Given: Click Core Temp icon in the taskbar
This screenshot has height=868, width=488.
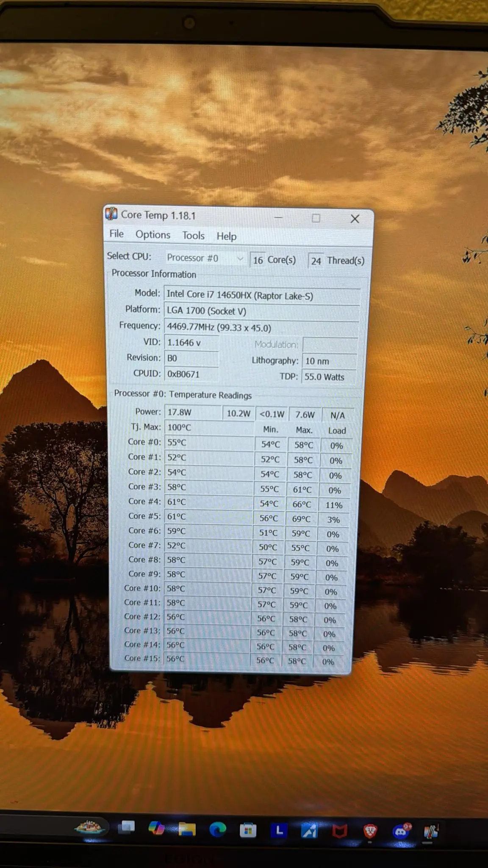Looking at the screenshot, I should tap(431, 832).
